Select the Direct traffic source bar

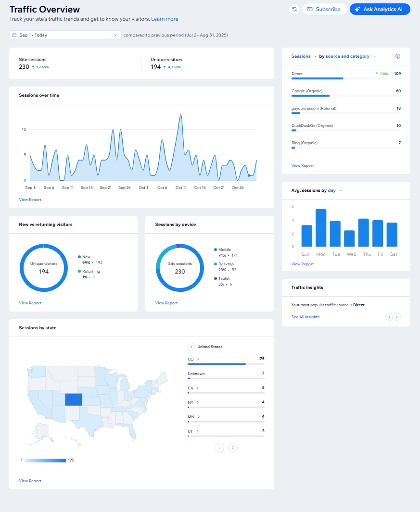pyautogui.click(x=318, y=78)
